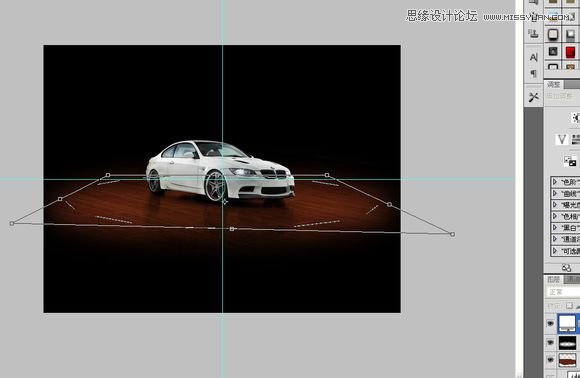The image size is (580, 378).
Task: Open the Clone Source panel icon
Action: tap(533, 34)
